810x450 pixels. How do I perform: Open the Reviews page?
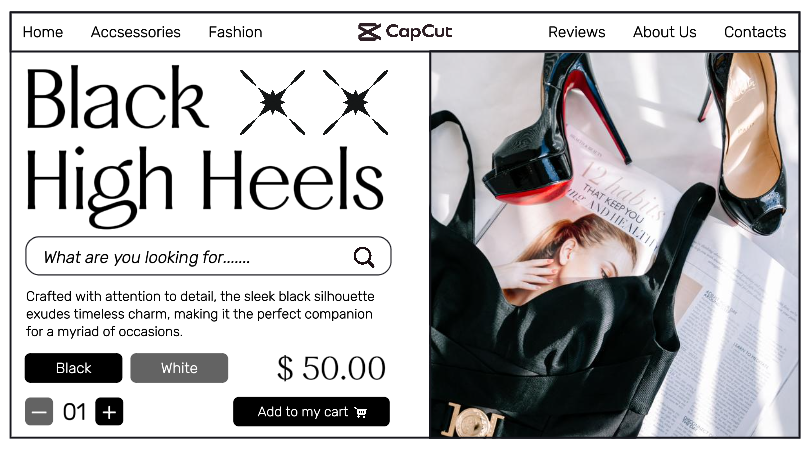(x=577, y=32)
